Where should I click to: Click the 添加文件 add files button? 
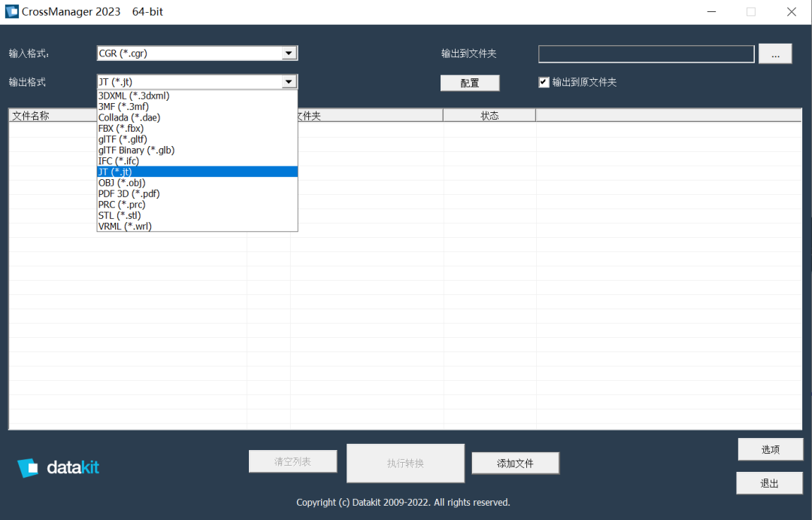click(515, 463)
